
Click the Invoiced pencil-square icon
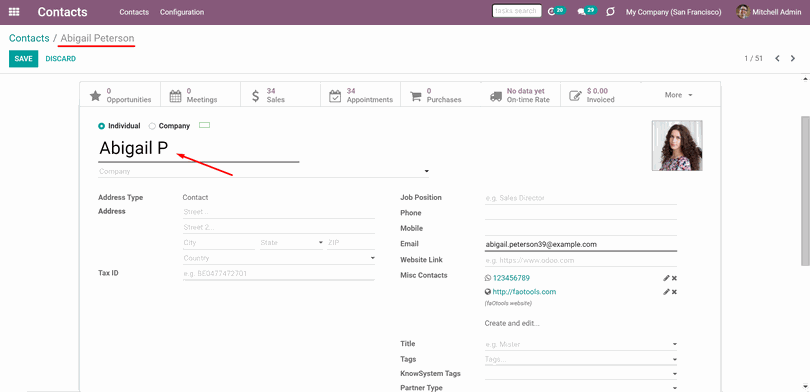[x=575, y=96]
